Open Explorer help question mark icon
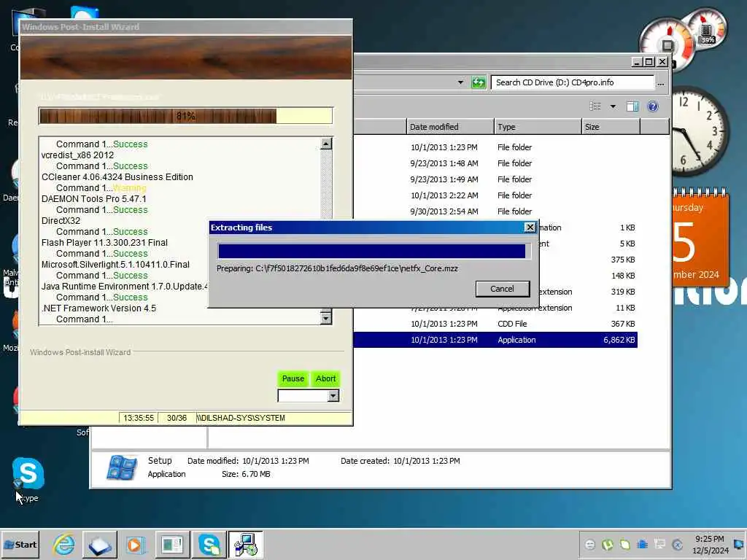This screenshot has width=747, height=560. click(x=653, y=106)
